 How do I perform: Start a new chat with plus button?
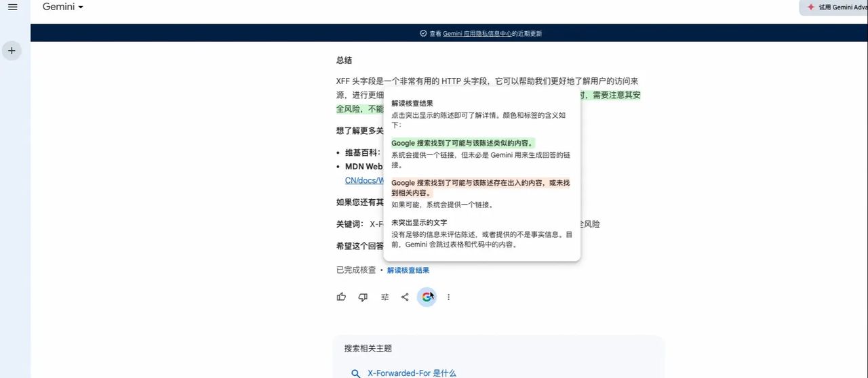(12, 51)
